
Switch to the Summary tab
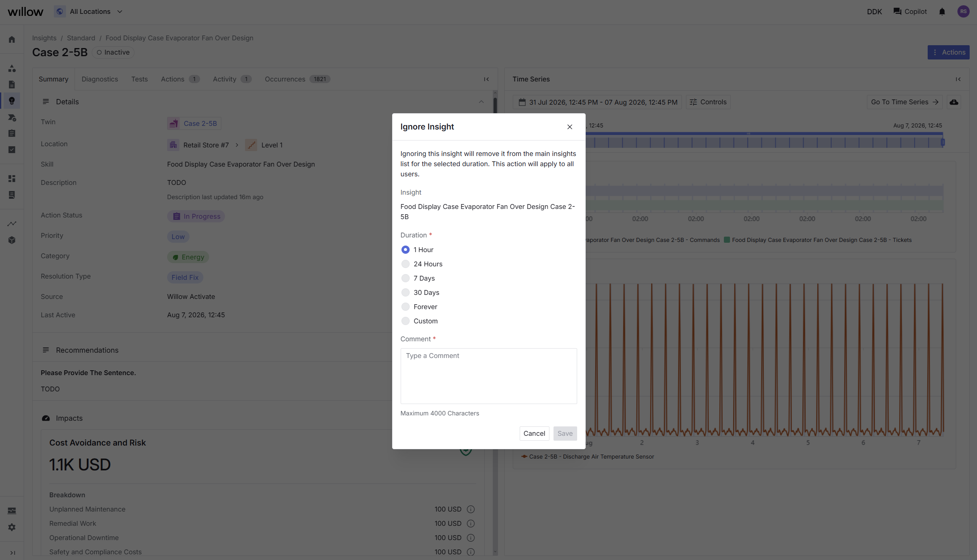(x=53, y=79)
